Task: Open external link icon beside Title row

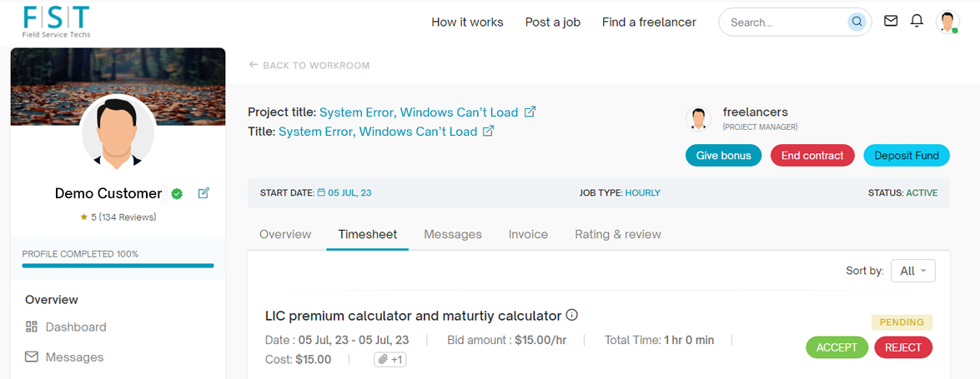Action: click(x=489, y=132)
